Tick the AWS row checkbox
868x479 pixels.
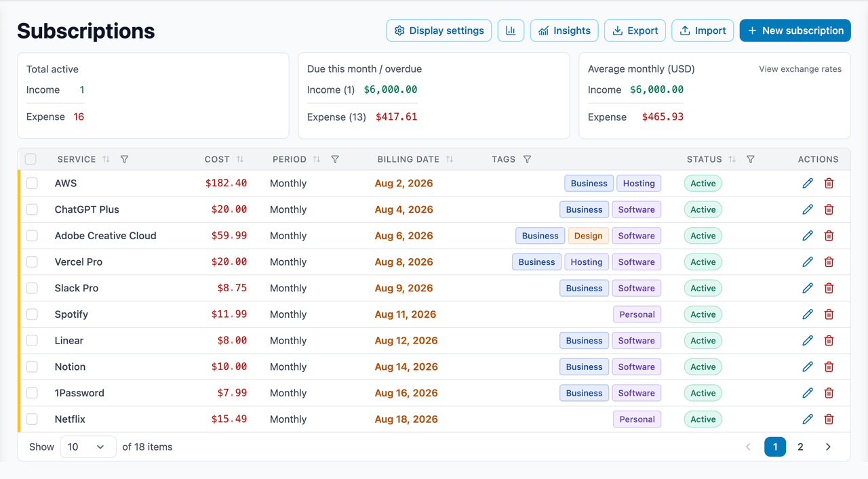[x=32, y=183]
